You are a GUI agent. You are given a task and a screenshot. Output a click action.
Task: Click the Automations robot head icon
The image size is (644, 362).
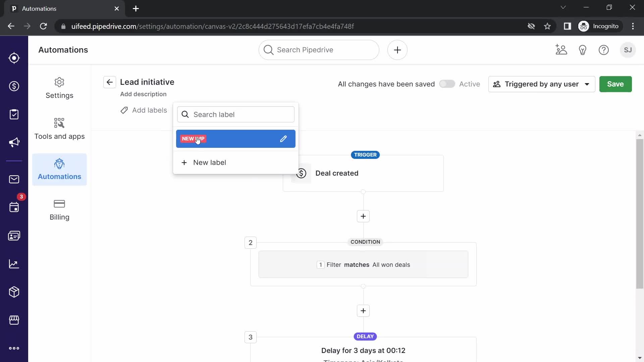click(x=59, y=164)
